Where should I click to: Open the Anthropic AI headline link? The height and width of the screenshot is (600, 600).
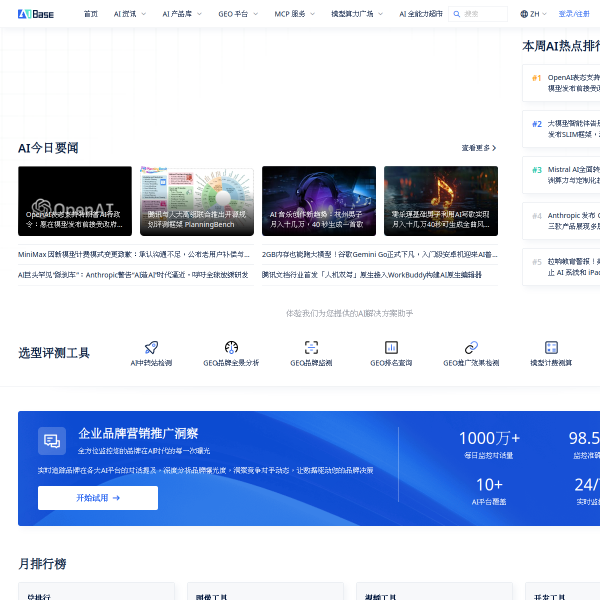[133, 275]
